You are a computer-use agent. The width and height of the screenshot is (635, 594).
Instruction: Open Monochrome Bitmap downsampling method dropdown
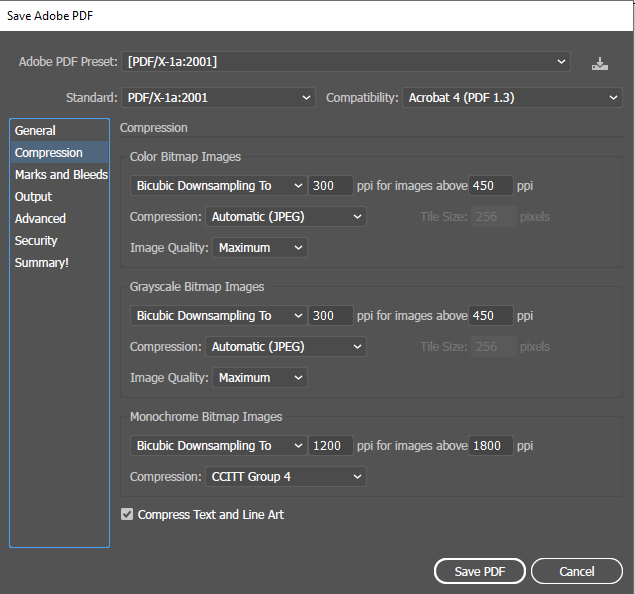[219, 446]
